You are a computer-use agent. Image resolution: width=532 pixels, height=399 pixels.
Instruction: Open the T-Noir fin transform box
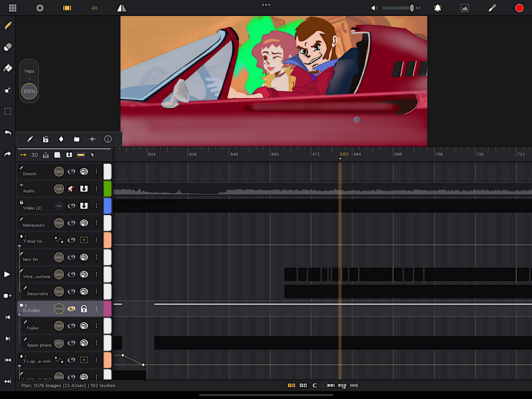pos(84,240)
